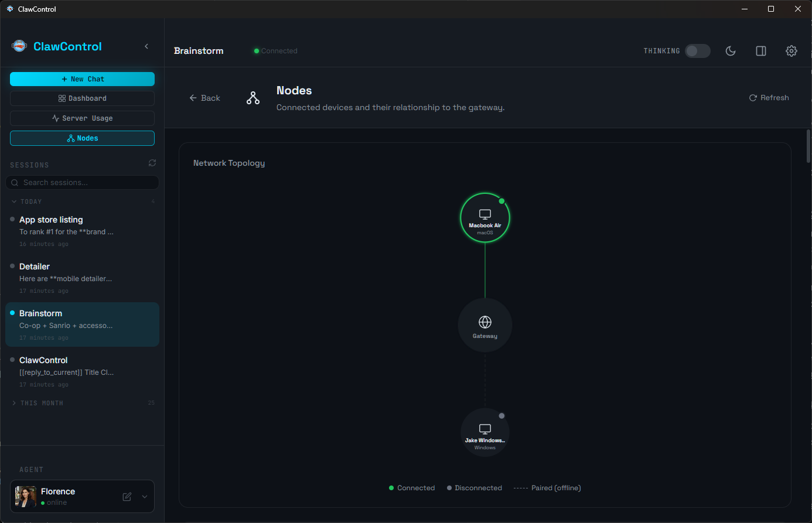The width and height of the screenshot is (812, 523).
Task: Open the ClawControl session entry
Action: click(x=82, y=371)
